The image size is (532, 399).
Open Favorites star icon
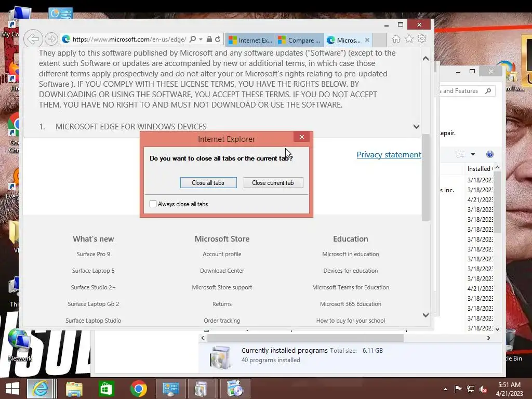click(x=409, y=38)
